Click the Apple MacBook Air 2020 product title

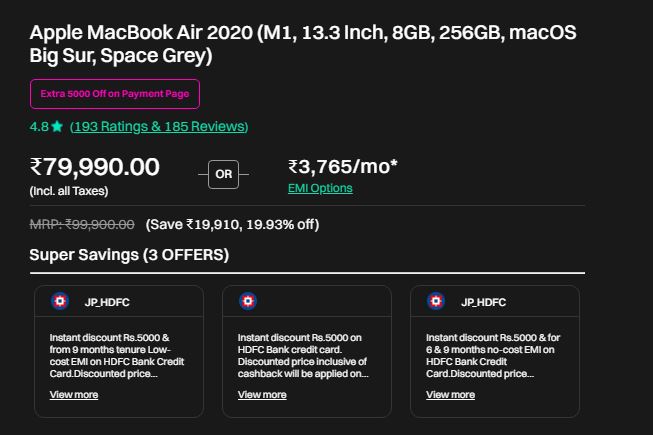tap(303, 44)
